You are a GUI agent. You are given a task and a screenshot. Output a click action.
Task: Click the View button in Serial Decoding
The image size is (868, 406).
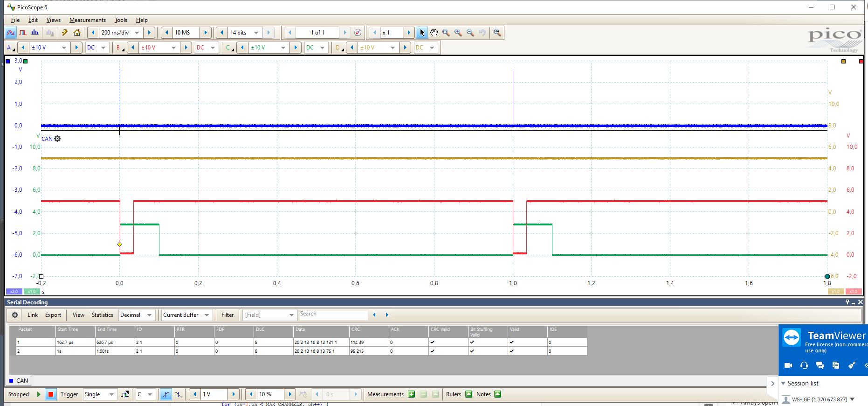[78, 315]
